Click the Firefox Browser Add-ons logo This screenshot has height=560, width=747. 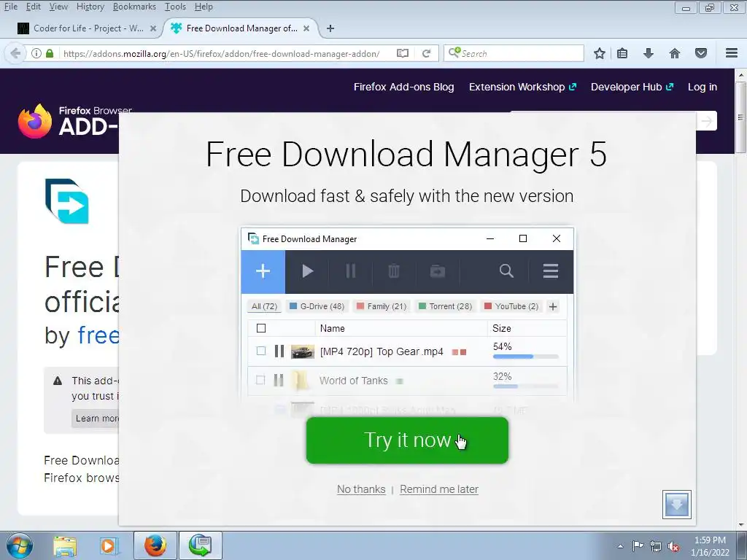(x=69, y=122)
